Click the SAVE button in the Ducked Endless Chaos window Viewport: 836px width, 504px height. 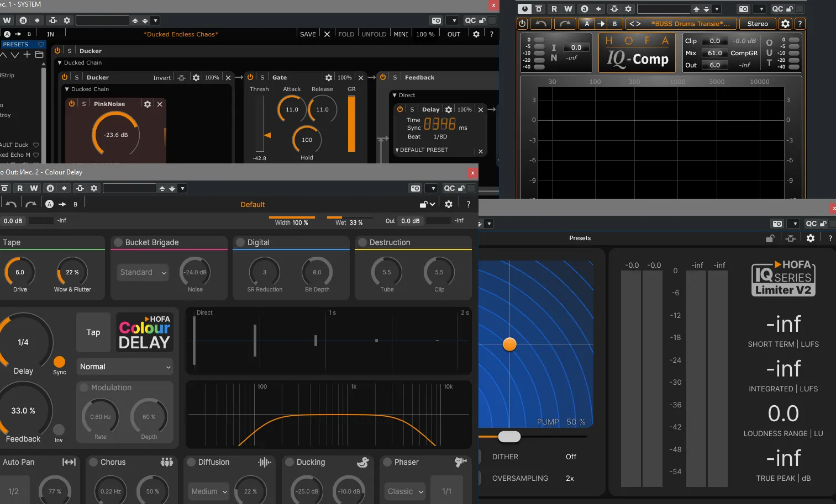click(x=308, y=34)
